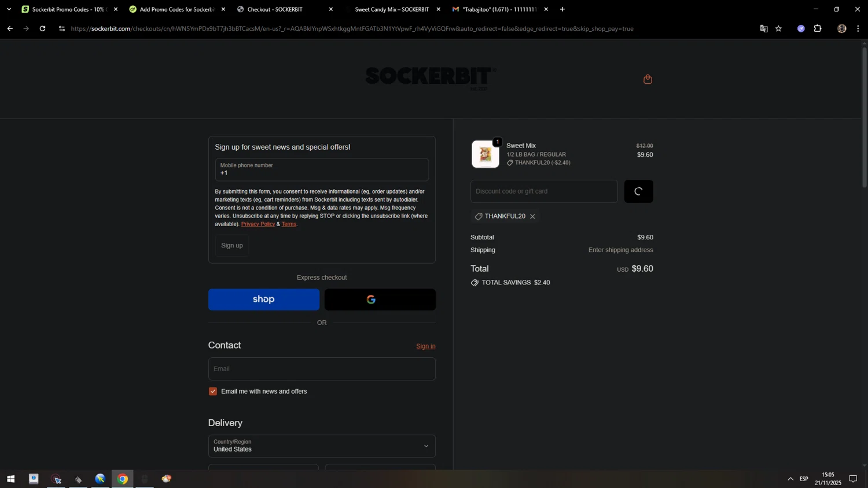
Task: Open the Privacy Policy link
Action: click(258, 224)
